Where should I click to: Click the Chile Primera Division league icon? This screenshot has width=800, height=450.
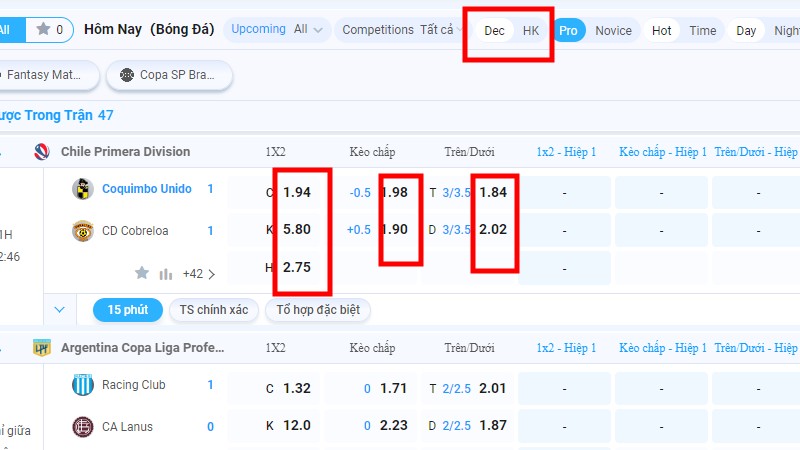click(x=41, y=152)
